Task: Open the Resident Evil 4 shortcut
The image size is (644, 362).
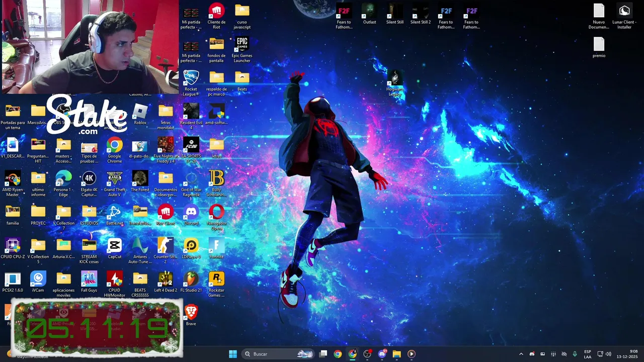Action: point(191,117)
